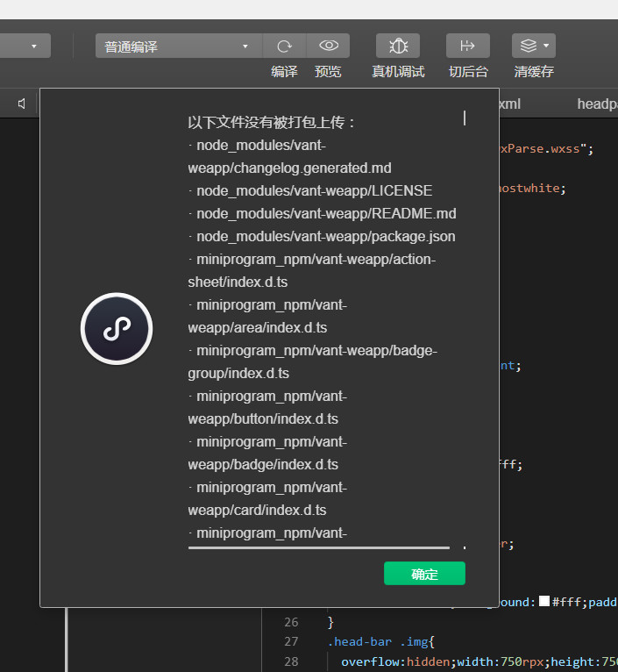Click the 编译 label

point(284,72)
